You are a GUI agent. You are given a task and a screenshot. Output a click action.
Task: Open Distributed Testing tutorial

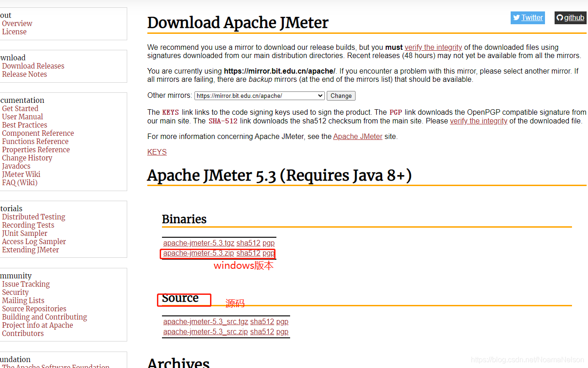tap(33, 217)
